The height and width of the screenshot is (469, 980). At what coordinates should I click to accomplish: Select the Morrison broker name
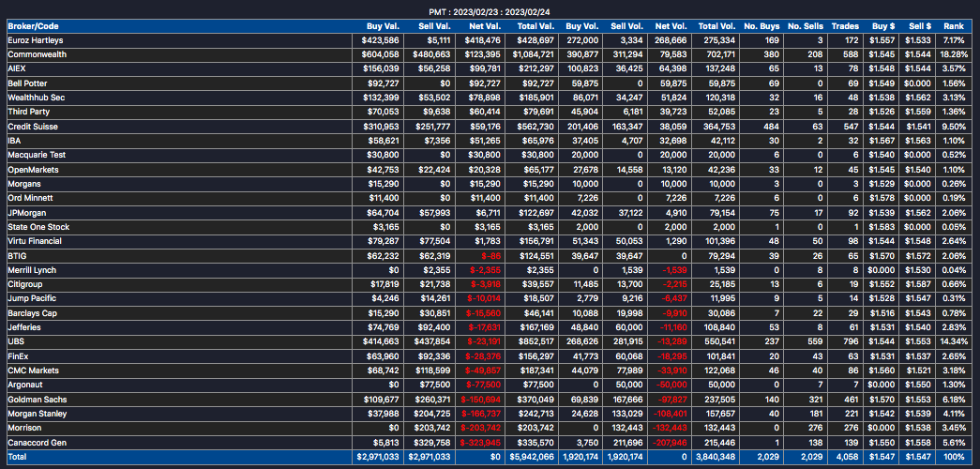pos(24,429)
